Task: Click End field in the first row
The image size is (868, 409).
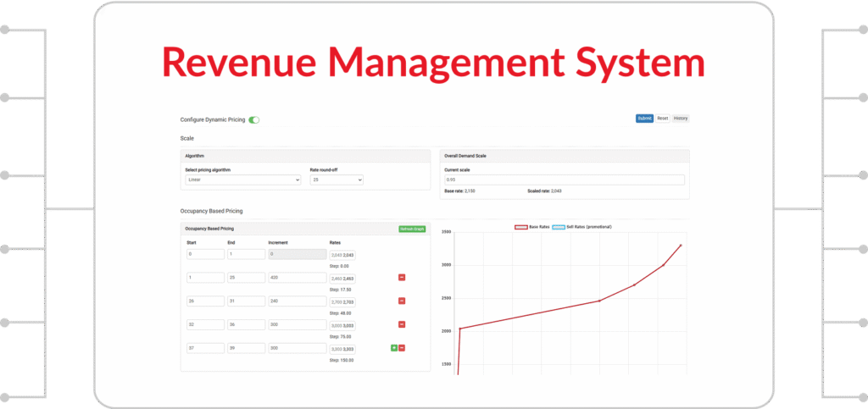Action: point(247,254)
